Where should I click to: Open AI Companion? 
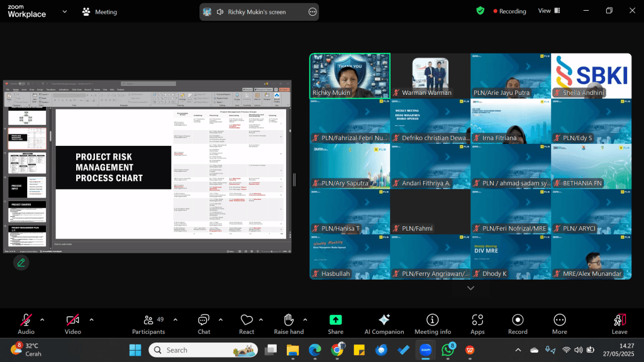384,324
